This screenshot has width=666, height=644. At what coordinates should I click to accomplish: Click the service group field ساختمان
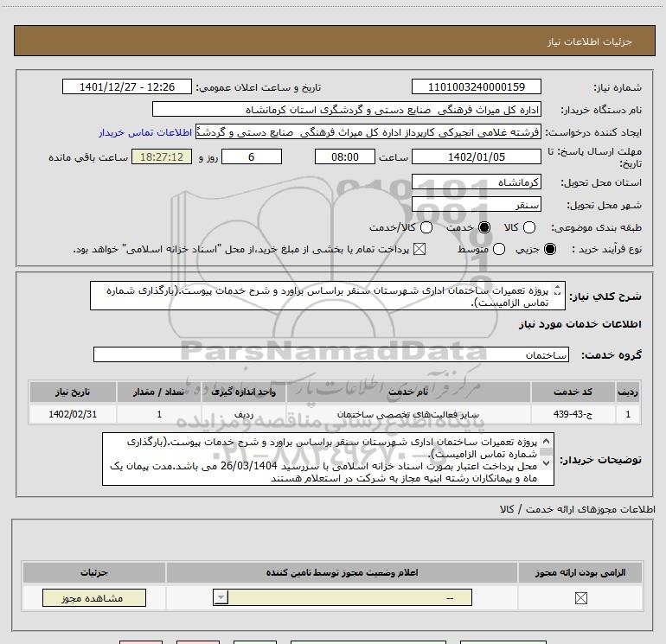[x=331, y=354]
